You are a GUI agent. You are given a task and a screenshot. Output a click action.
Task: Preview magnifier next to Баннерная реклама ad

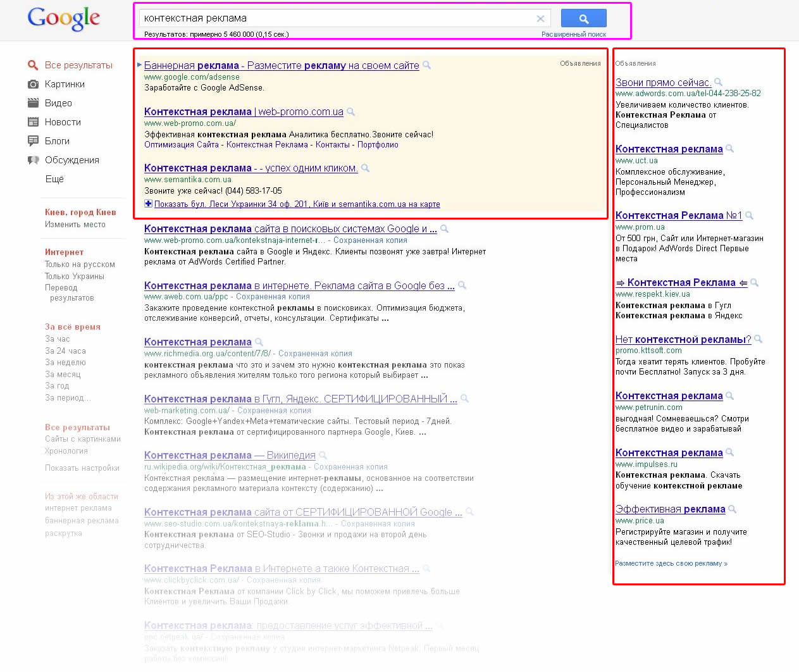click(x=427, y=65)
